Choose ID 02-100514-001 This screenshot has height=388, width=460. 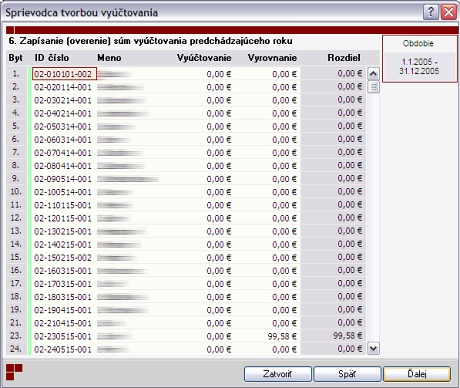(x=63, y=192)
